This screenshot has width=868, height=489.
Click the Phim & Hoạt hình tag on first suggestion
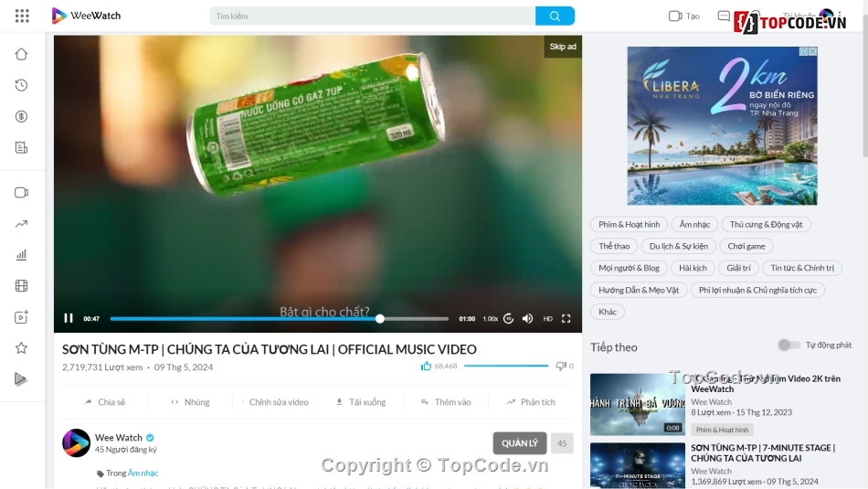coord(722,430)
